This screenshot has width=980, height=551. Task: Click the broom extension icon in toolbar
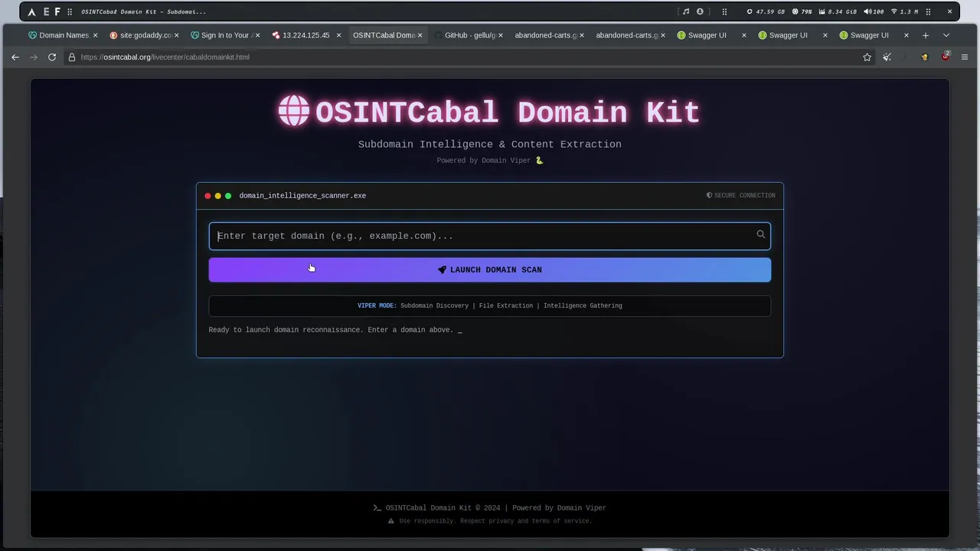pos(887,57)
